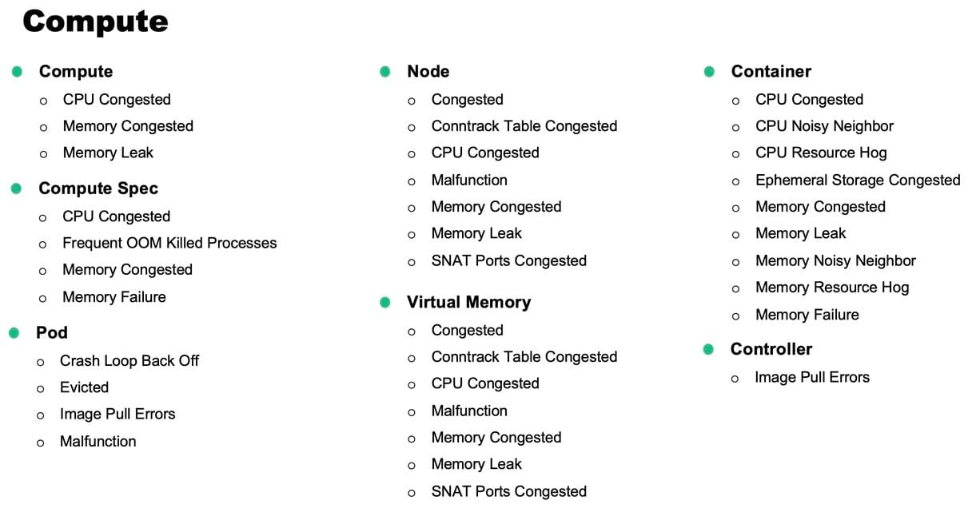Click the green bullet beside Compute Spec
The image size is (980, 512).
coord(16,189)
